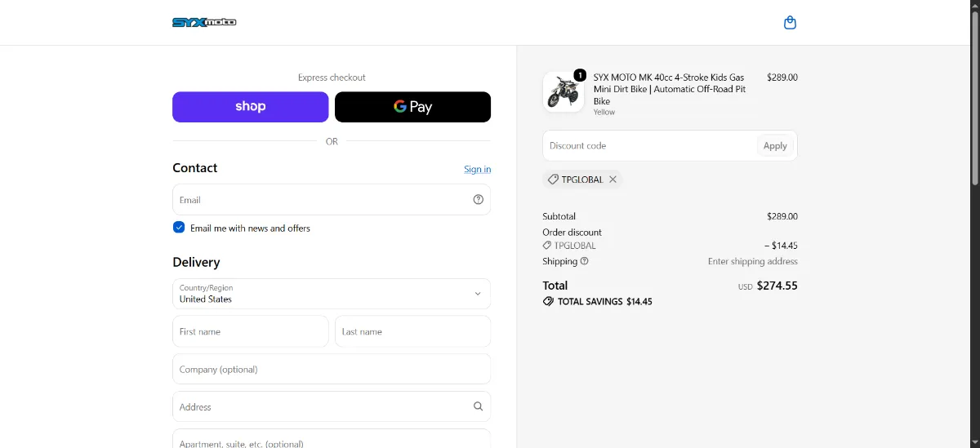The height and width of the screenshot is (448, 980).
Task: Pay with Shop Pay express checkout
Action: 251,107
